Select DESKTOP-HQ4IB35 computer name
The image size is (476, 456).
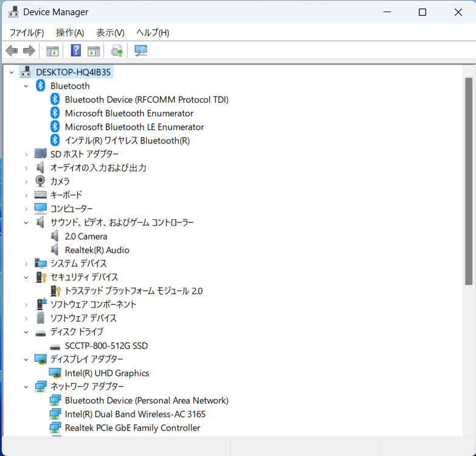tap(73, 72)
